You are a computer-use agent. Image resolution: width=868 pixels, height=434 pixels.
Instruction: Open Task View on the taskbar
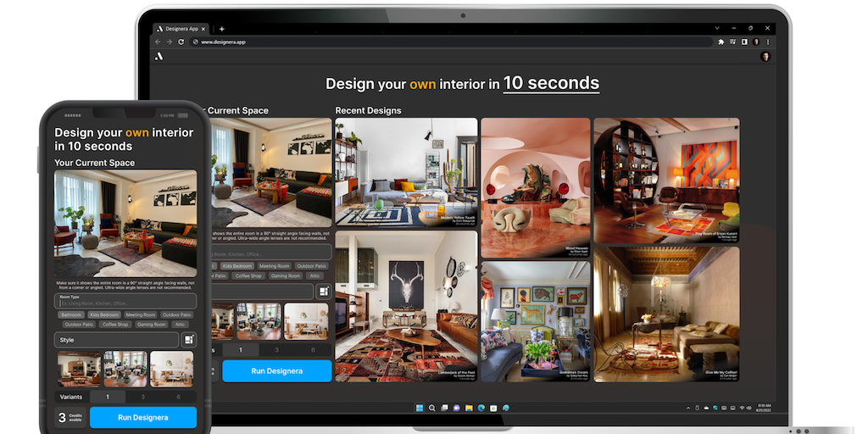444,408
